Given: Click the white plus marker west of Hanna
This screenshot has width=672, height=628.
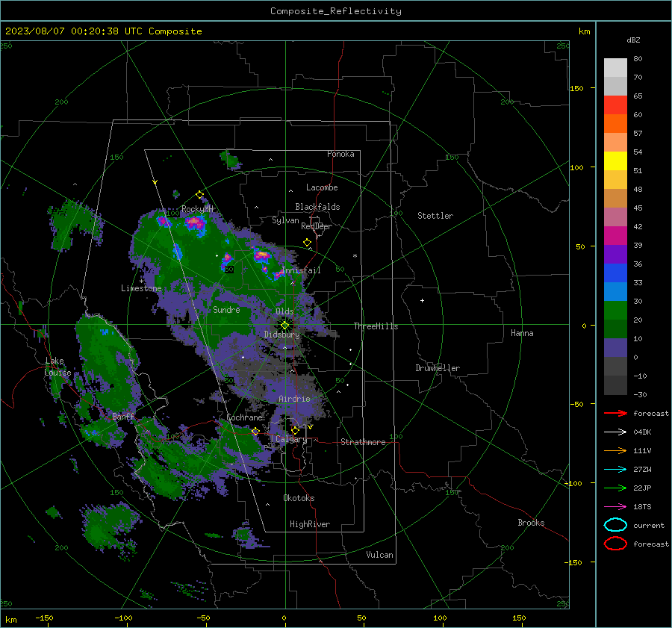Looking at the screenshot, I should 422,300.
